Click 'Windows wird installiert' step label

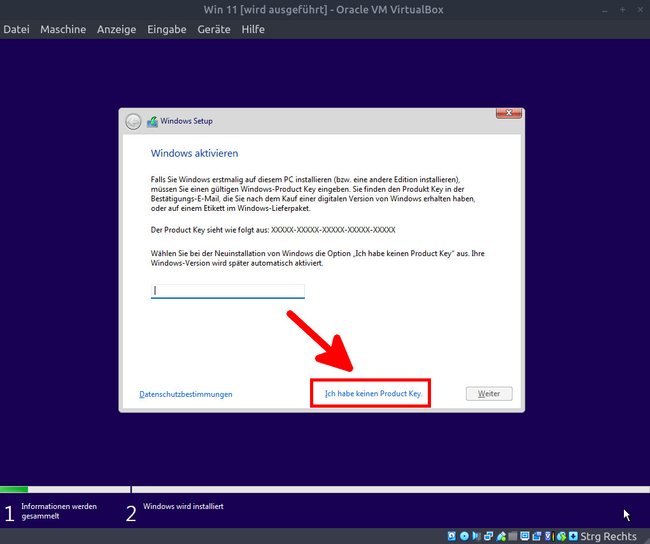click(x=183, y=506)
